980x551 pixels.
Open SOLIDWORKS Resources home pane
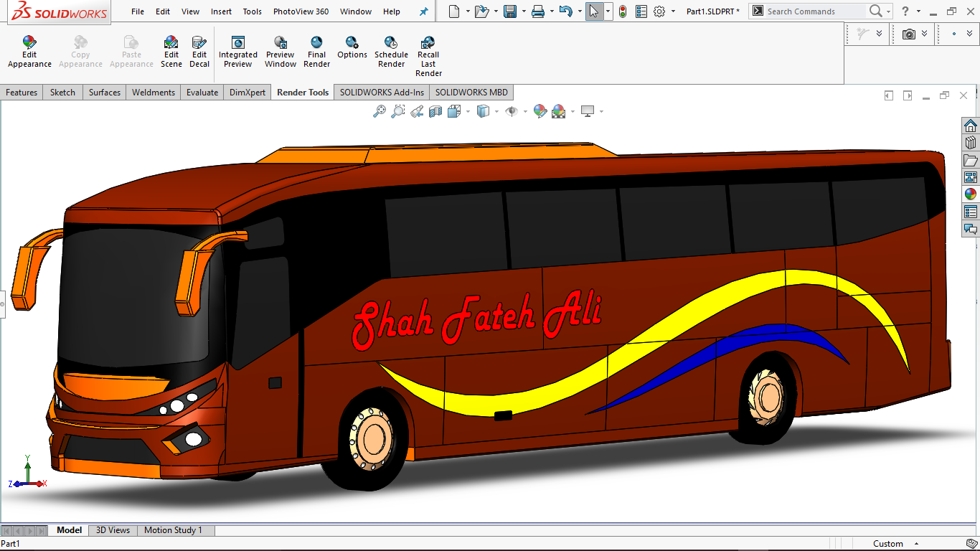point(971,126)
